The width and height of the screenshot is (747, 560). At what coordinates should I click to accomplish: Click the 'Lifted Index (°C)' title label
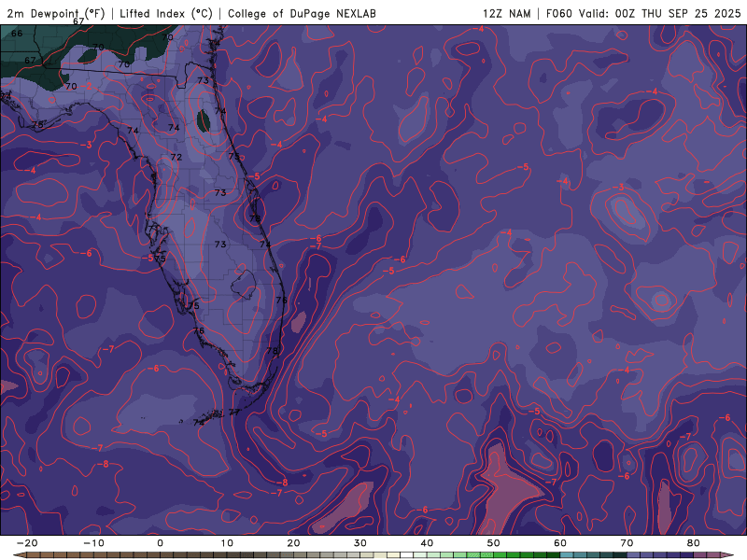pos(166,13)
